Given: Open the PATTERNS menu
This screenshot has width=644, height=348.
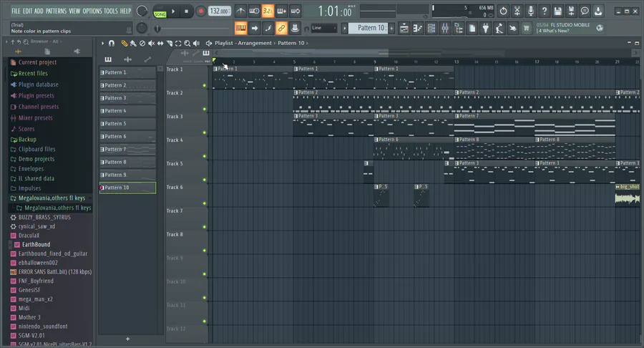Looking at the screenshot, I should pyautogui.click(x=56, y=11).
